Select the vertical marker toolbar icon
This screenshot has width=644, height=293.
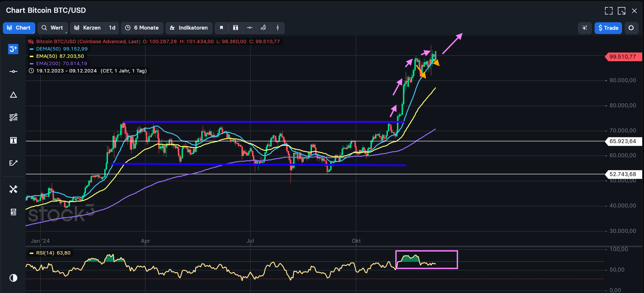278,28
